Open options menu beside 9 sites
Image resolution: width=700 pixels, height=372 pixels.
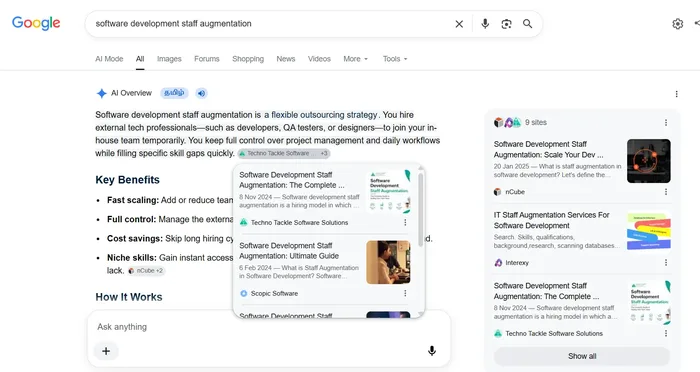point(666,122)
